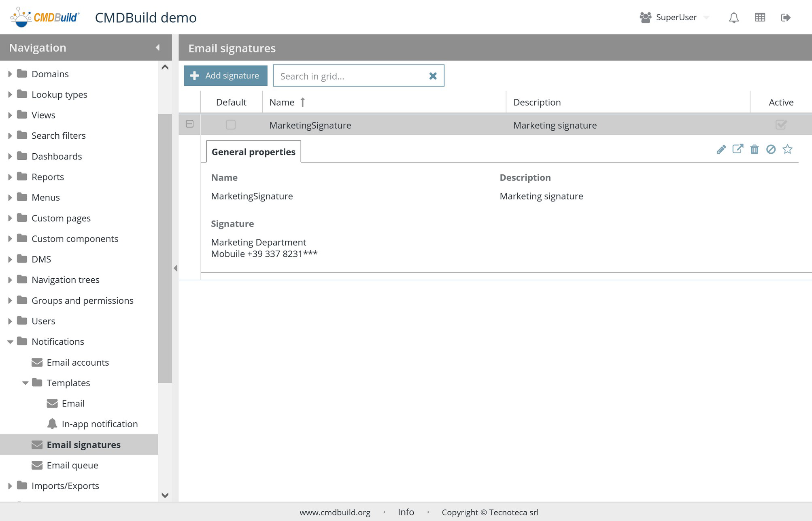Toggle Default checkbox for MarketingSignature
The image size is (812, 521).
(231, 125)
